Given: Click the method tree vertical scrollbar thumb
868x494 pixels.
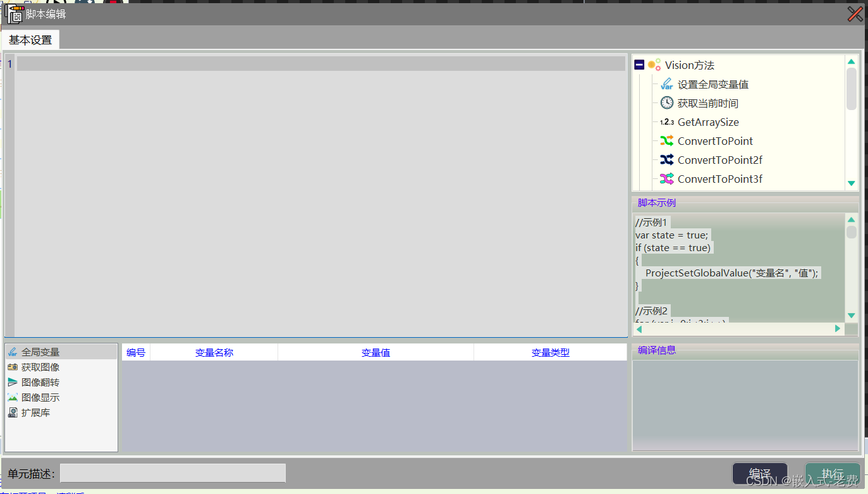Looking at the screenshot, I should pos(852,89).
